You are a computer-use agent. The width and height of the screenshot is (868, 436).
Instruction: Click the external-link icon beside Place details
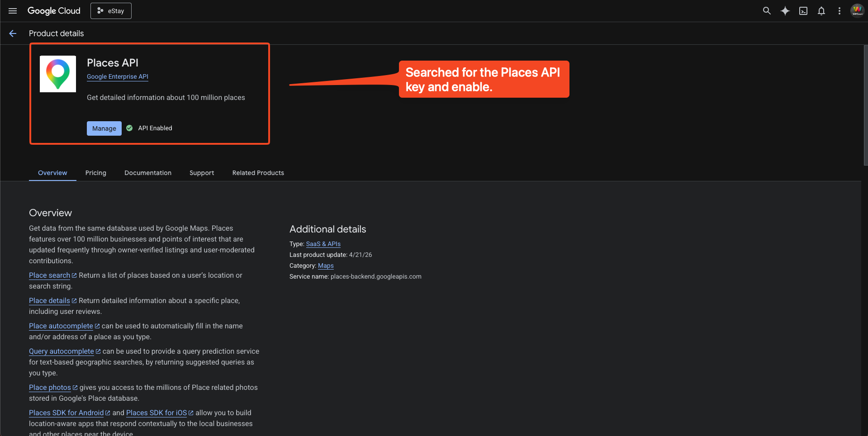(x=74, y=301)
